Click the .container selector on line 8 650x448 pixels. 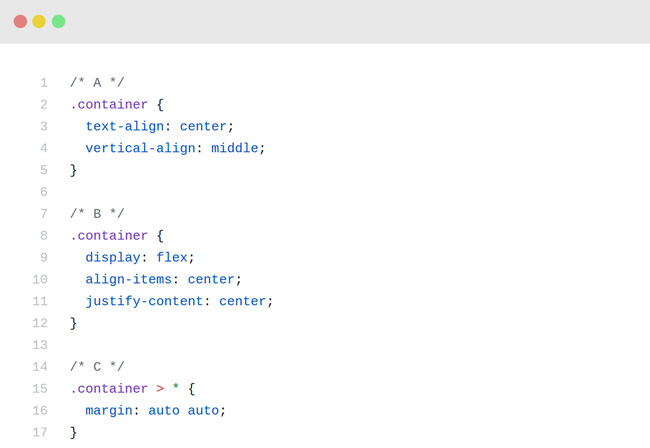(109, 236)
